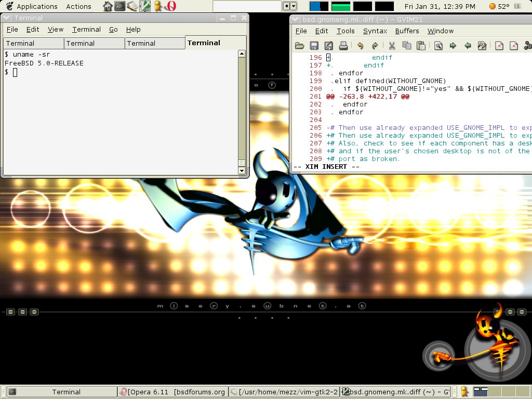Click the weather applet showing 52°

pos(499,6)
